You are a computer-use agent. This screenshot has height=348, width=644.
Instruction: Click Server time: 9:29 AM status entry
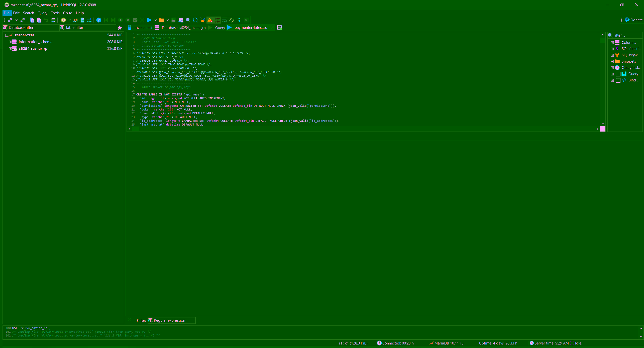click(549, 343)
